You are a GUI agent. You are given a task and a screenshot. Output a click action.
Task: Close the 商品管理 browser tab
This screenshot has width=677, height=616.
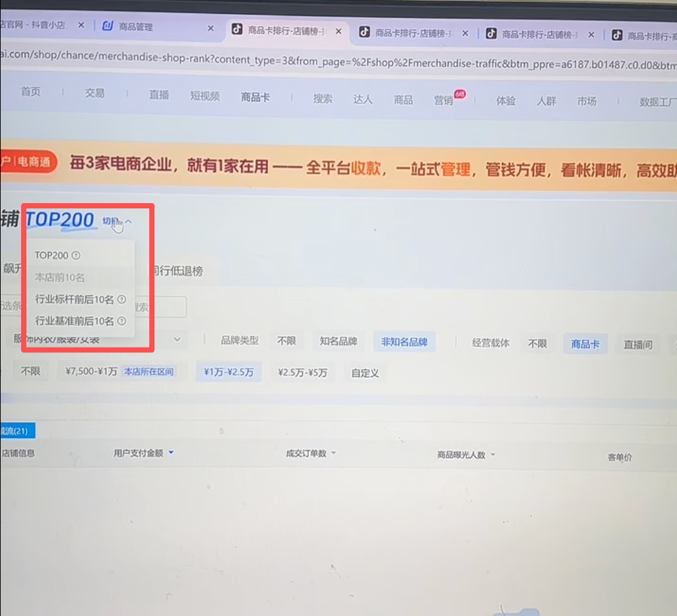[x=210, y=28]
